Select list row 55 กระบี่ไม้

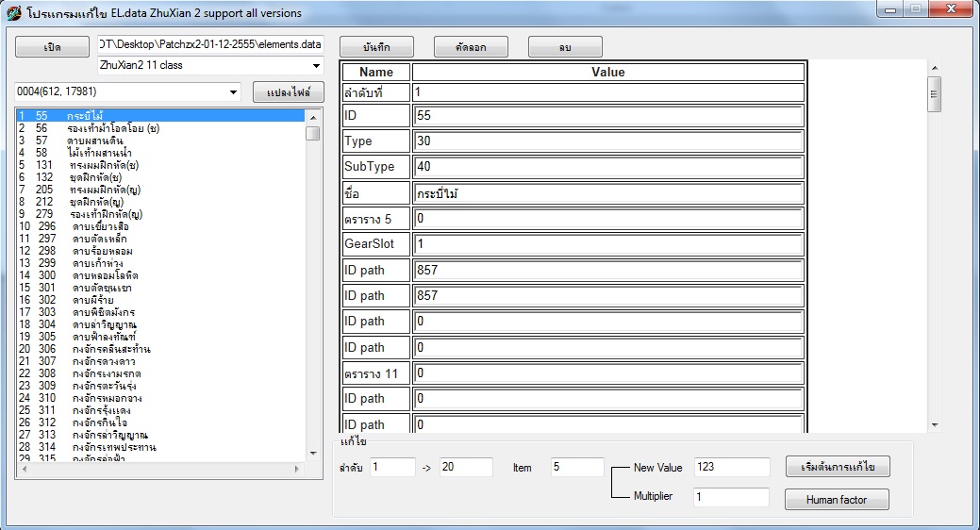coord(160,116)
